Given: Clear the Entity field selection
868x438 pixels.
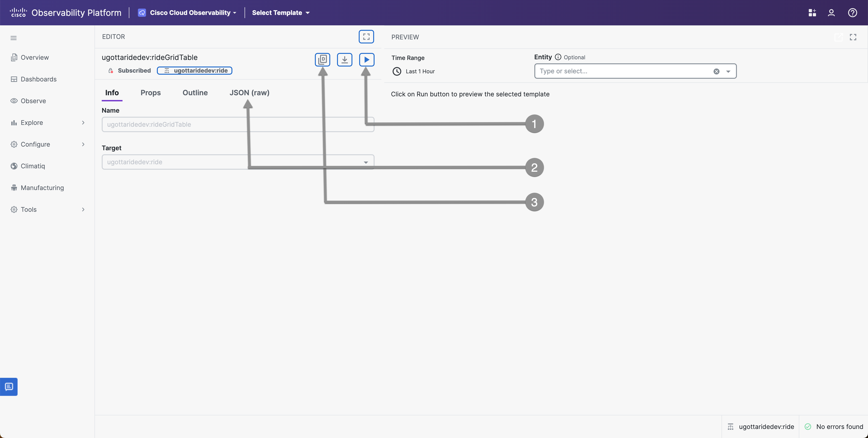Looking at the screenshot, I should point(716,71).
